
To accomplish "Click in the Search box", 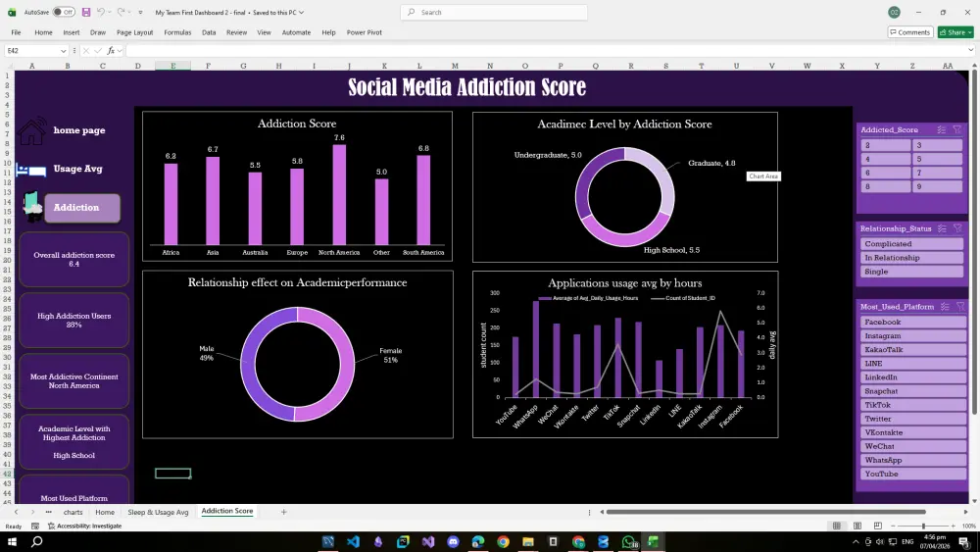I will click(x=494, y=12).
